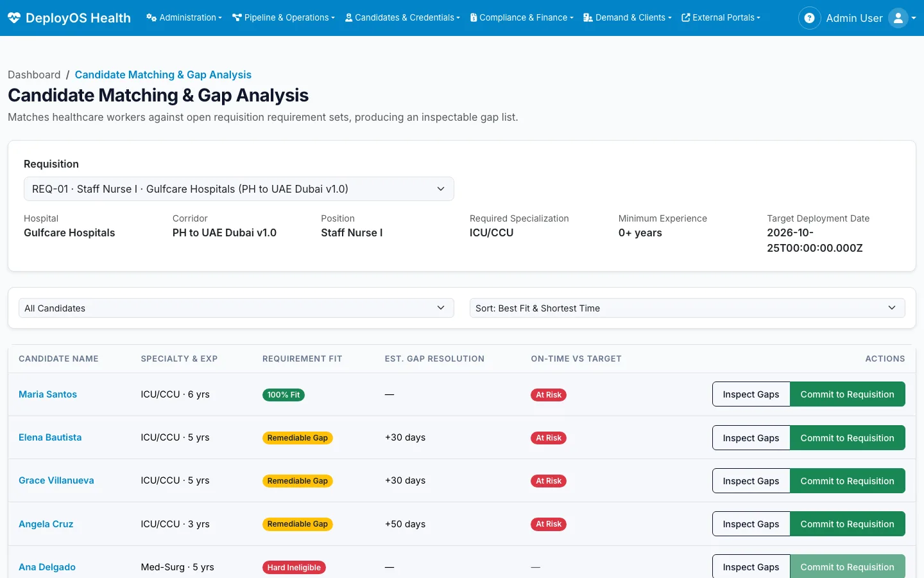Click the +50 days gap value
Image resolution: width=924 pixels, height=578 pixels.
pos(406,524)
